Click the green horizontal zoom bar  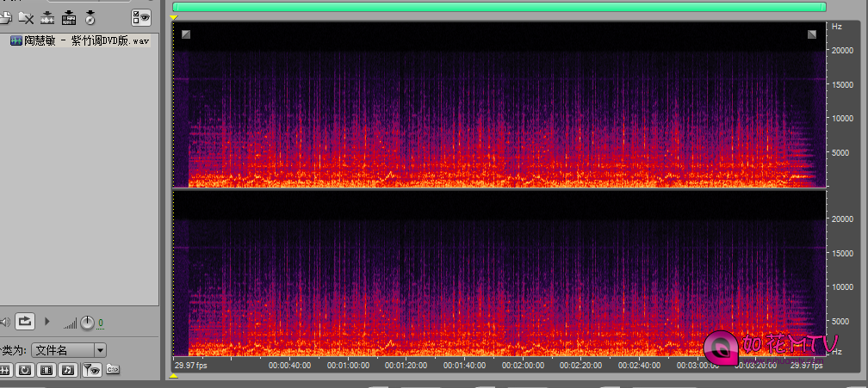(499, 7)
